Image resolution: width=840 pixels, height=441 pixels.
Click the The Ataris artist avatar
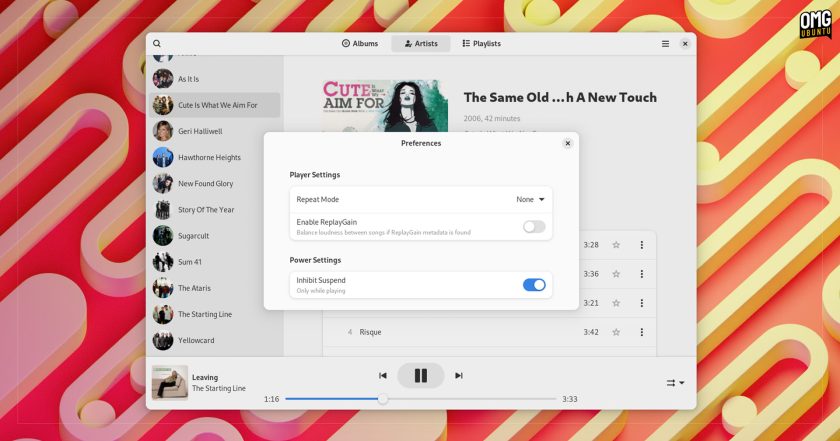click(x=163, y=288)
